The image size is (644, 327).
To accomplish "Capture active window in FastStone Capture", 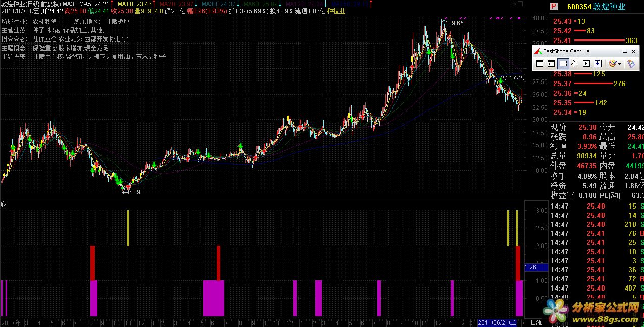I will [x=539, y=64].
